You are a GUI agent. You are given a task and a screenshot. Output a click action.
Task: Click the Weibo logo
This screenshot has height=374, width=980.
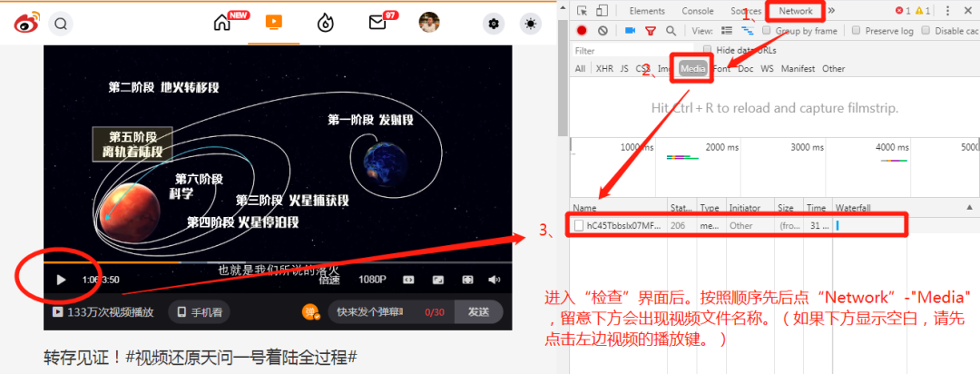[27, 23]
